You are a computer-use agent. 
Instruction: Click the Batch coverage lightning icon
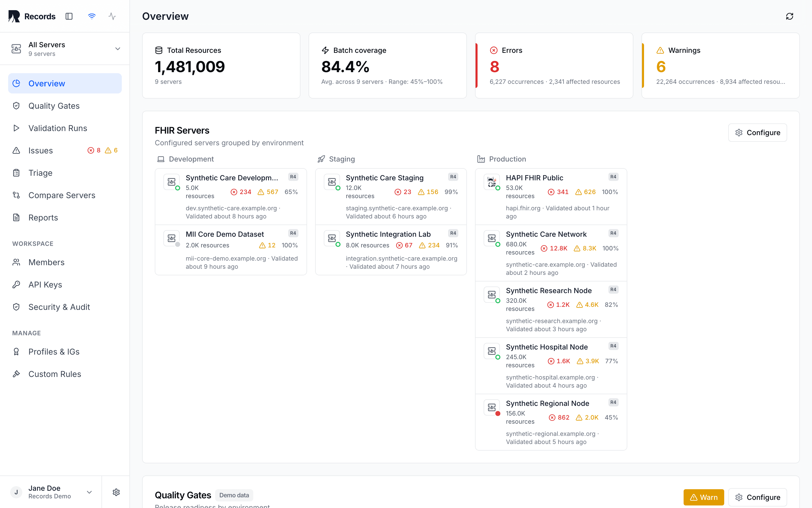[x=325, y=50]
